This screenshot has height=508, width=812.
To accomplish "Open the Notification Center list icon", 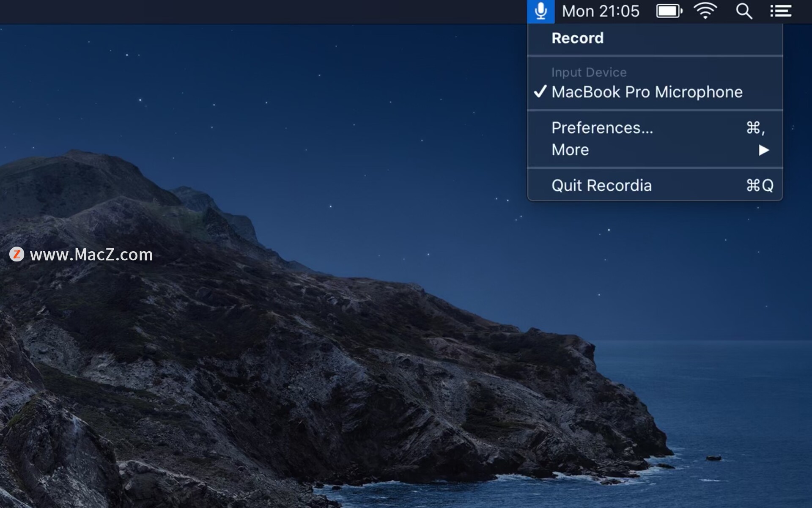I will 781,11.
